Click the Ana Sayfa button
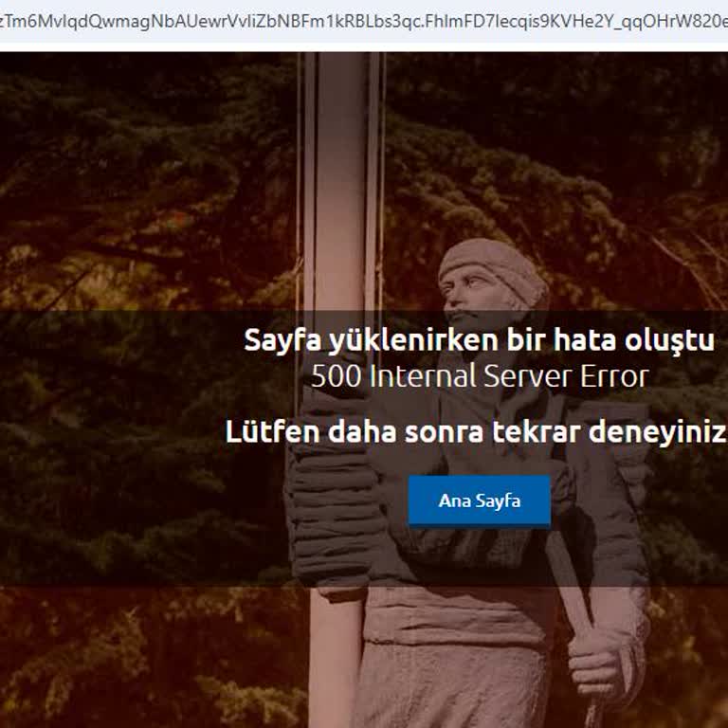 479,500
